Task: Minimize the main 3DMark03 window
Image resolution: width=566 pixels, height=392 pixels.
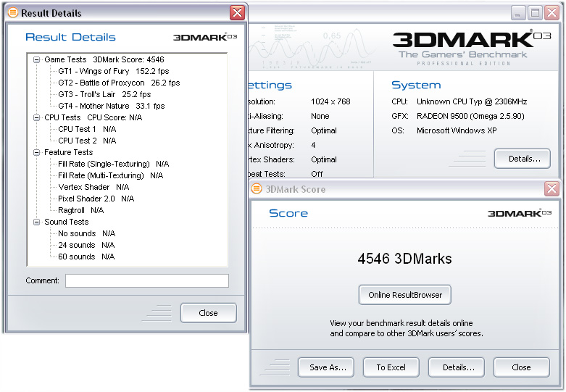Action: coord(518,13)
